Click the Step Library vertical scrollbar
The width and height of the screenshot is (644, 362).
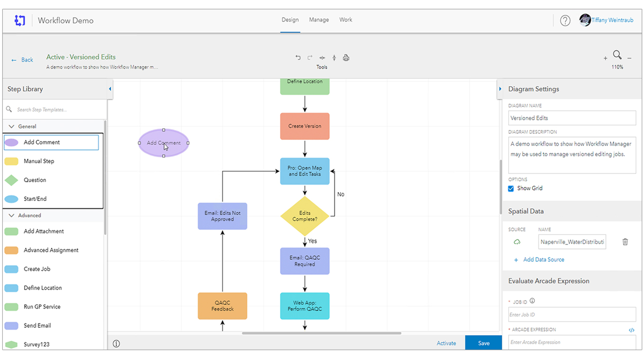[105, 177]
